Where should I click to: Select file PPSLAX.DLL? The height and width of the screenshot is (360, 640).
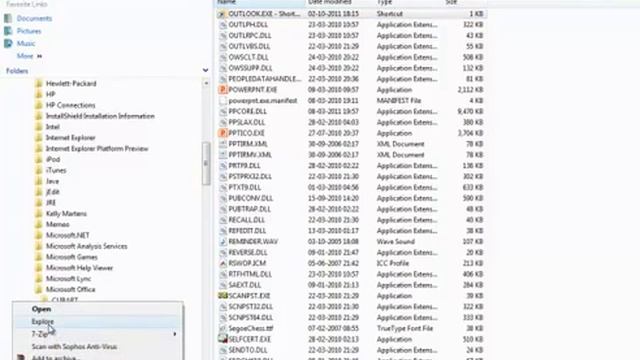(x=247, y=122)
